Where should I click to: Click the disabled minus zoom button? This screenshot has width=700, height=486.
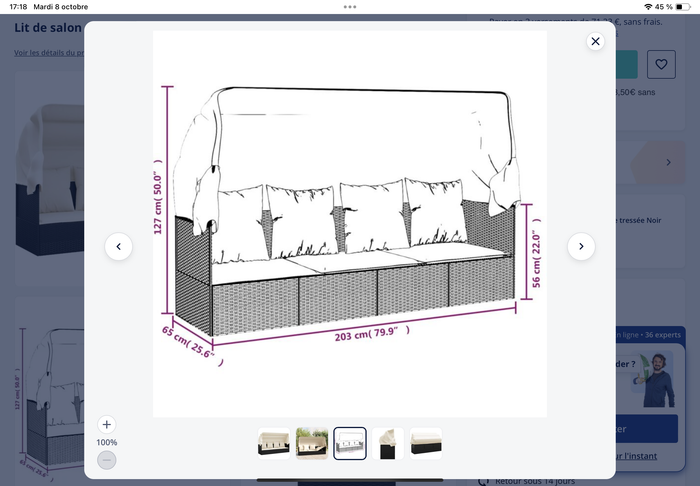(x=107, y=460)
